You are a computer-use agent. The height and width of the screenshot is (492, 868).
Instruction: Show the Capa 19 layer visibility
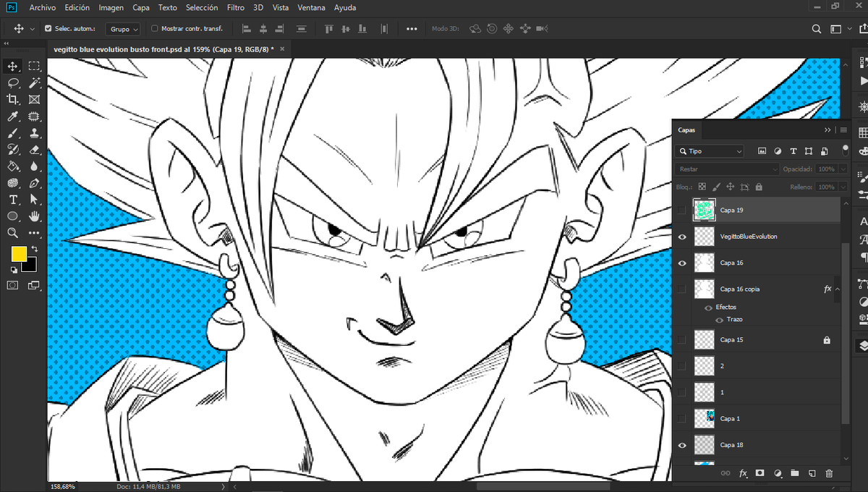click(x=681, y=211)
